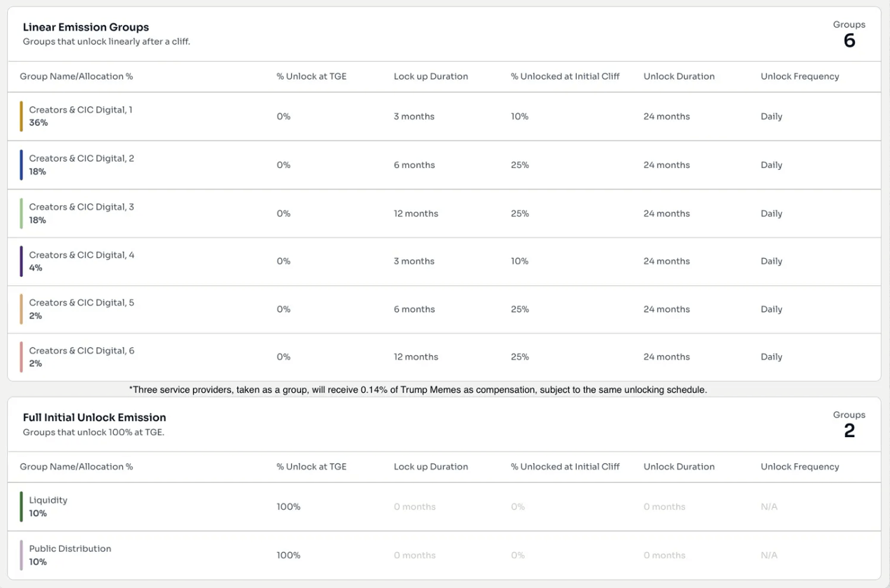Select the 'Linear Emission Groups' heading
Viewport: 890px width, 588px height.
click(x=86, y=27)
